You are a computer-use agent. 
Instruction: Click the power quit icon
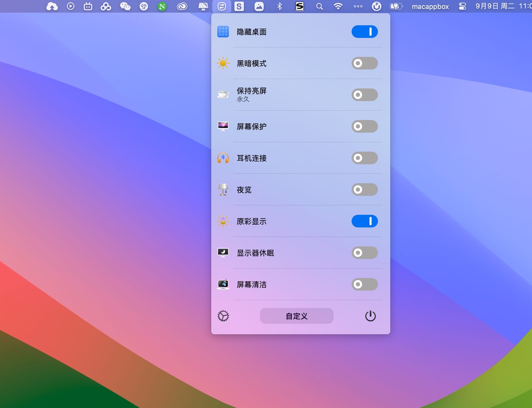tap(370, 316)
